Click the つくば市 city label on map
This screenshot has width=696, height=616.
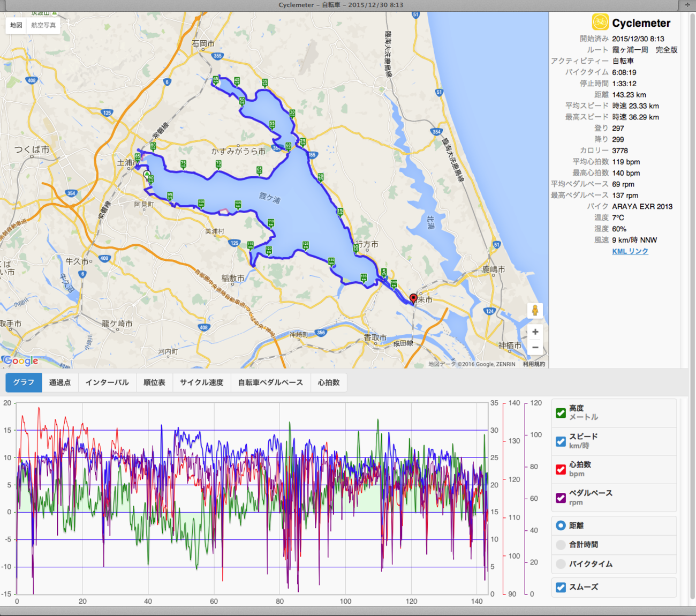point(32,149)
